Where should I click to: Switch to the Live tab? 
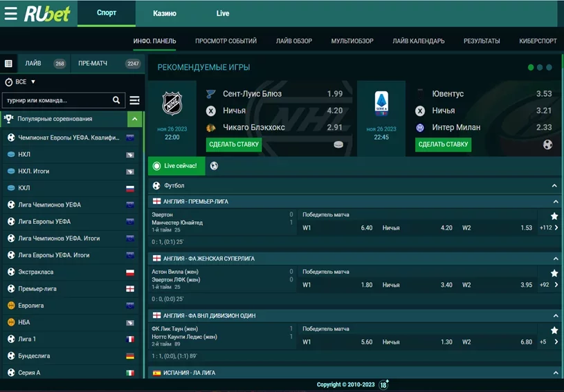[x=223, y=13]
